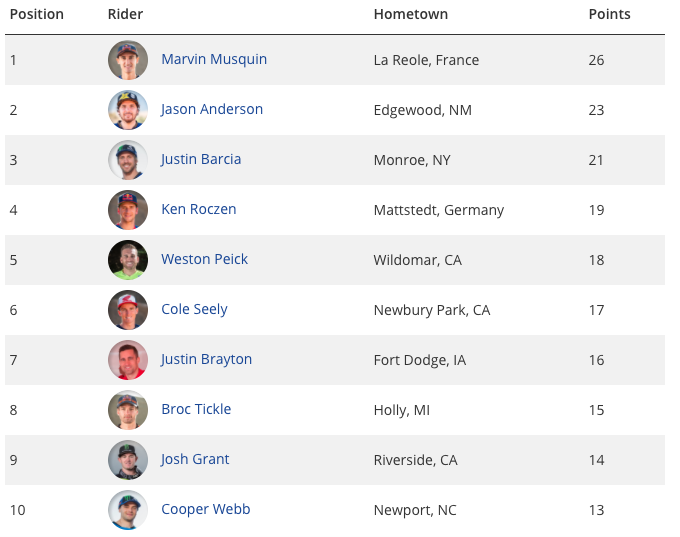Select the Ken Roczen link
The width and height of the screenshot is (680, 537).
click(x=199, y=209)
